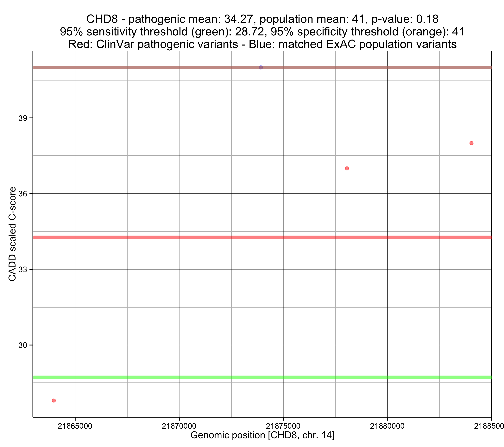Image resolution: width=504 pixels, height=447 pixels.
Task: Click the red pathogenic point near score 38
Action: 471,143
